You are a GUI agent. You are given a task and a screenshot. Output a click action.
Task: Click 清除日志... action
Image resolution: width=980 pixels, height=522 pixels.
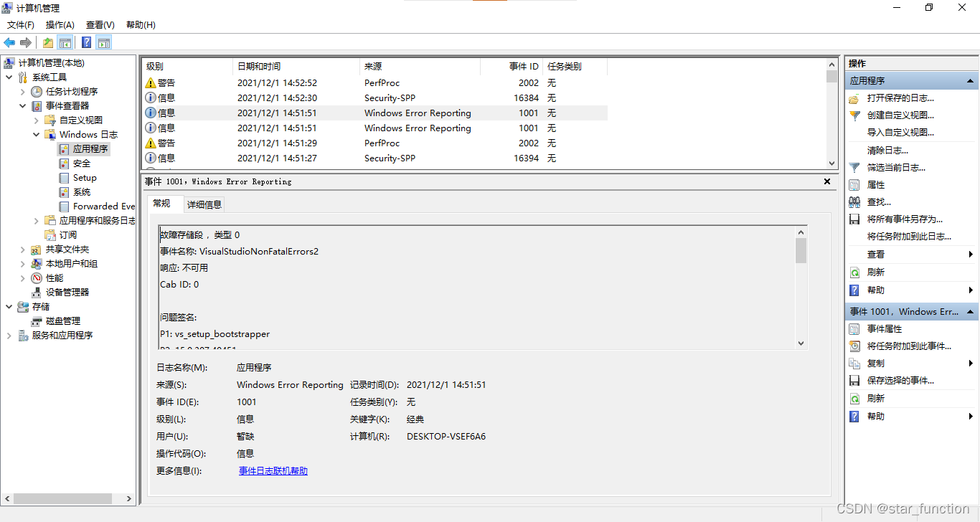[887, 151]
